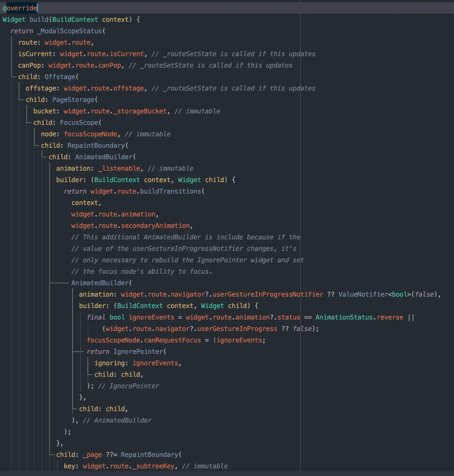Click the comment 'the focus node's ability to focus.'

(142, 272)
